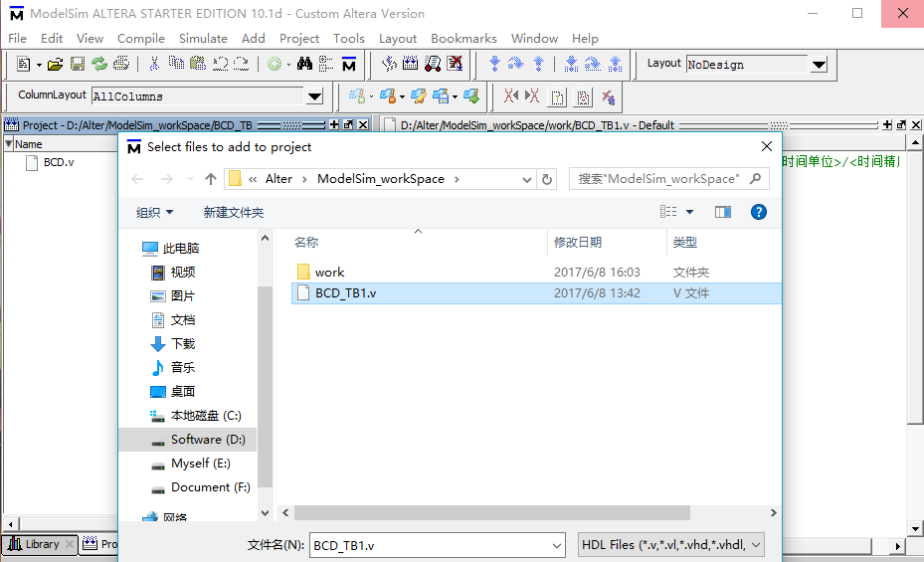Open the Tools menu
This screenshot has width=924, height=562.
tap(349, 38)
